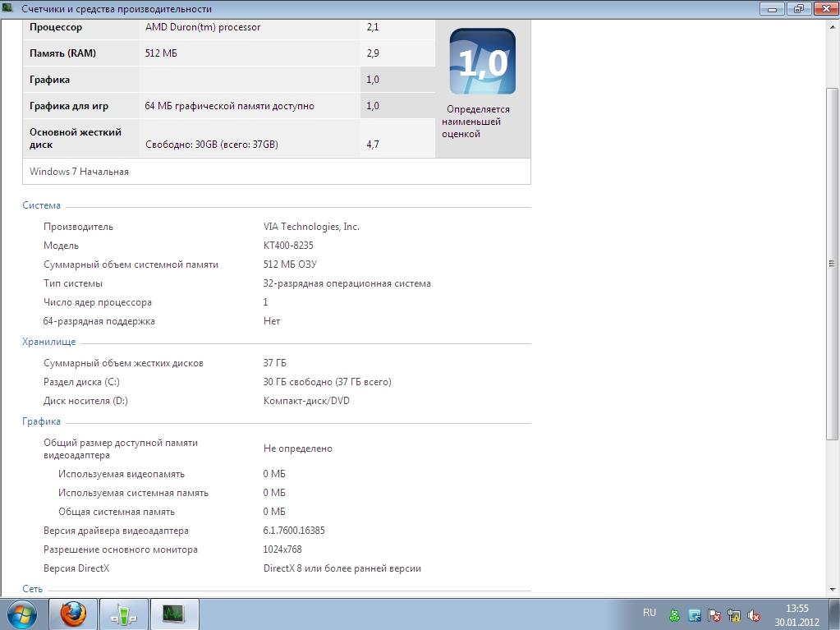
Task: Click 'Свободно: 30GB (всего: 37GB)' text
Action: [x=212, y=144]
